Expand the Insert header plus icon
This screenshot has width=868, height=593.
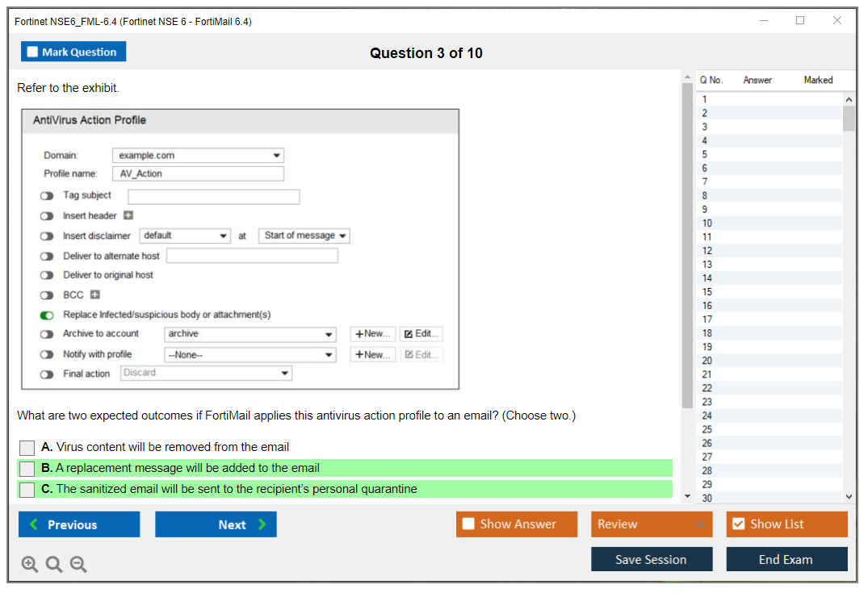128,215
